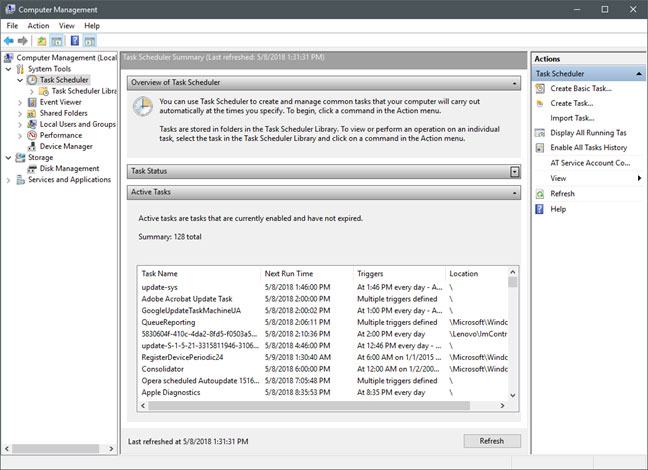The image size is (648, 470).
Task: Click the Create Basic Task icon
Action: [x=540, y=88]
